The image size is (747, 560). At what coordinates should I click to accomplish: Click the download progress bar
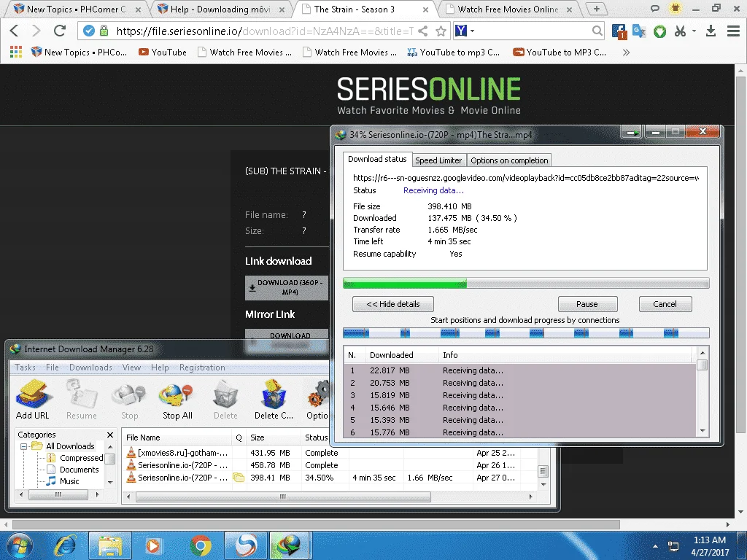[x=526, y=284]
